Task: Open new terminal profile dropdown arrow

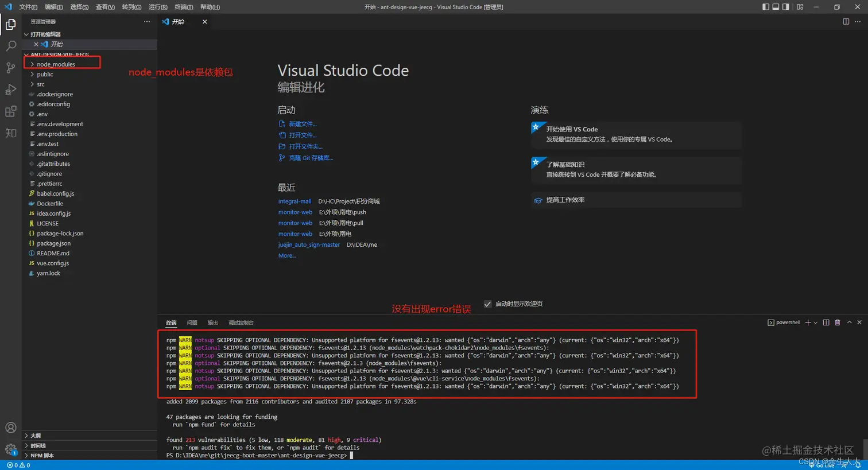Action: (815, 323)
